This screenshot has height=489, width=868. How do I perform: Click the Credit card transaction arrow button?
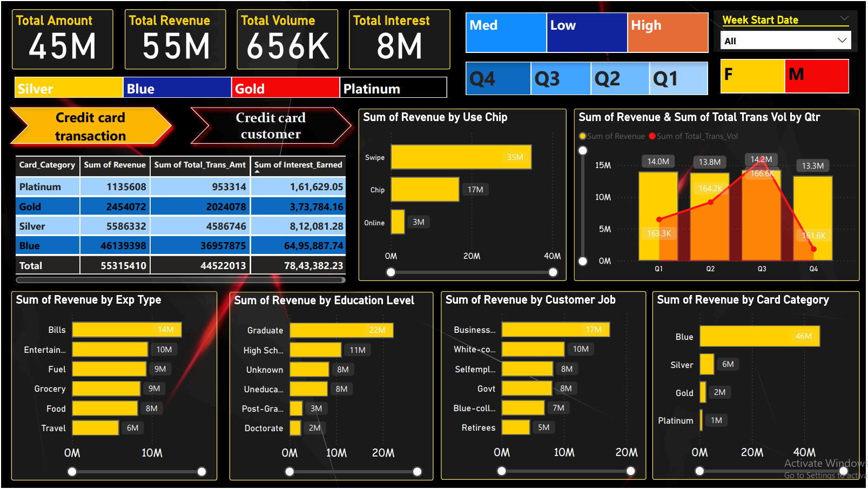pyautogui.click(x=90, y=126)
